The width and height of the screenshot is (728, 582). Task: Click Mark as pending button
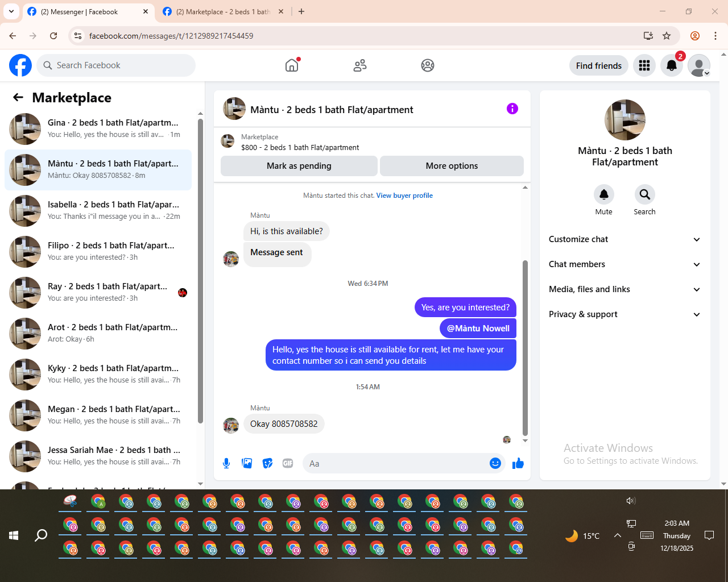(299, 166)
